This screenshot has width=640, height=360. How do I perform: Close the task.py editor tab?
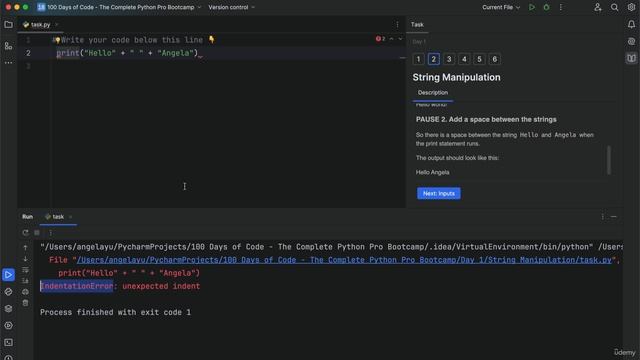pyautogui.click(x=57, y=24)
